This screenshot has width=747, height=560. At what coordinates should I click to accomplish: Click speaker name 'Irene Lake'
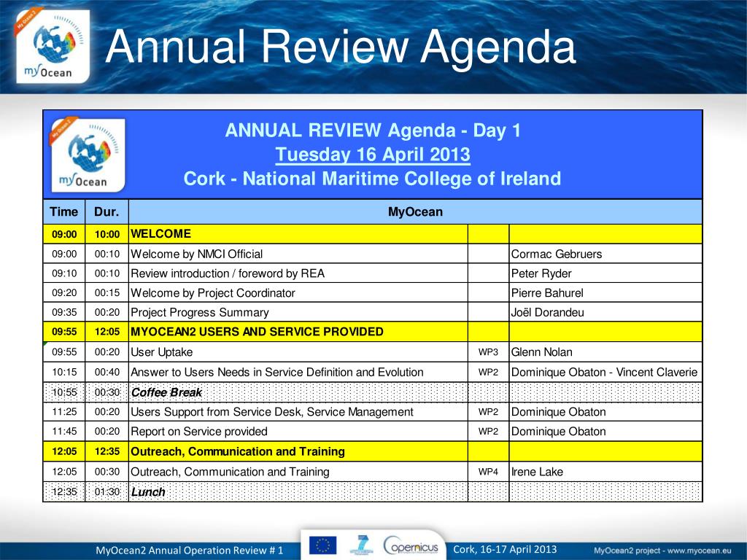537,472
